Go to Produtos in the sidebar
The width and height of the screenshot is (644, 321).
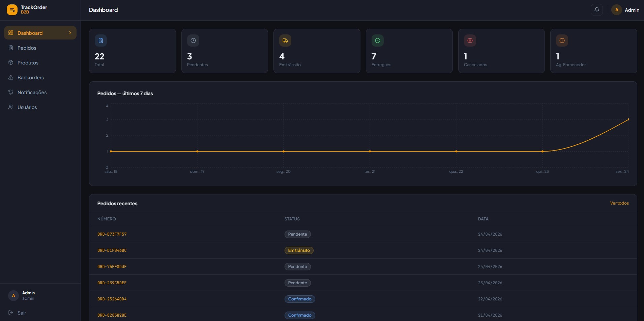28,63
